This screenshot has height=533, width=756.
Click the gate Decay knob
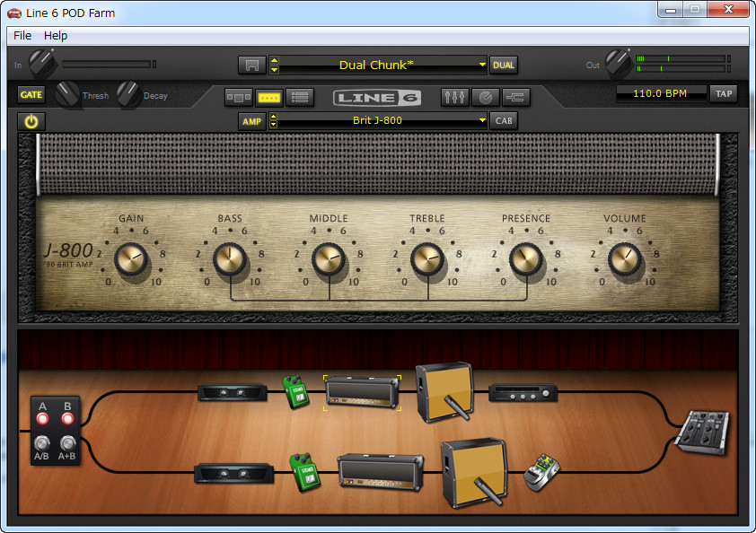click(128, 94)
